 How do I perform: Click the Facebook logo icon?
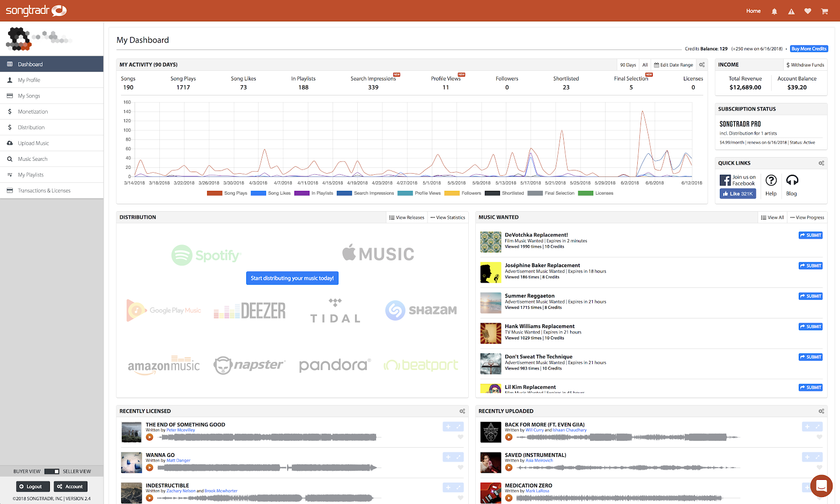pyautogui.click(x=725, y=180)
